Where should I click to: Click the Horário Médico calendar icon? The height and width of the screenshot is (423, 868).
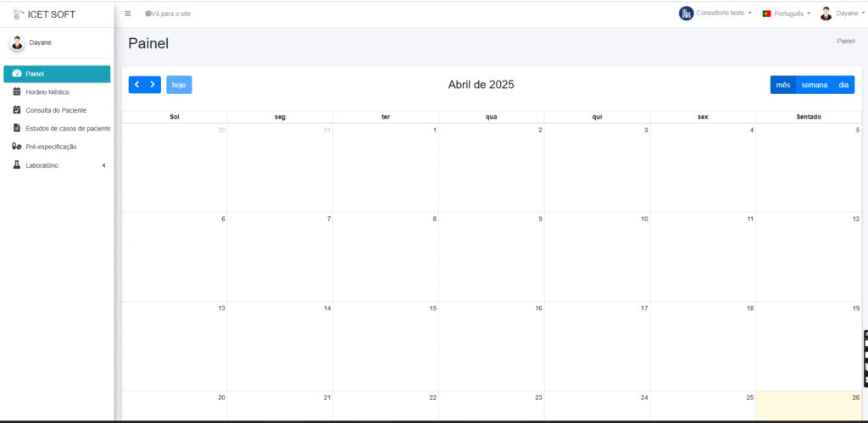point(17,92)
